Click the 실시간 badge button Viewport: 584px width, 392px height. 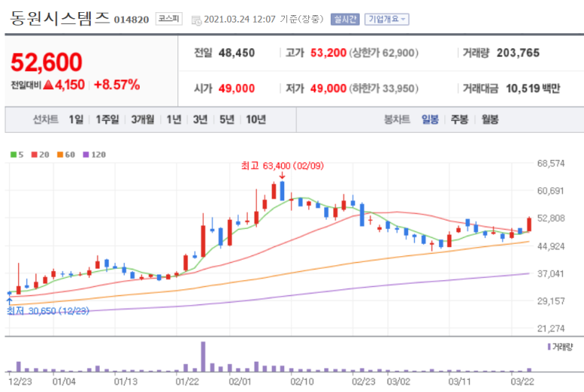[x=345, y=20]
